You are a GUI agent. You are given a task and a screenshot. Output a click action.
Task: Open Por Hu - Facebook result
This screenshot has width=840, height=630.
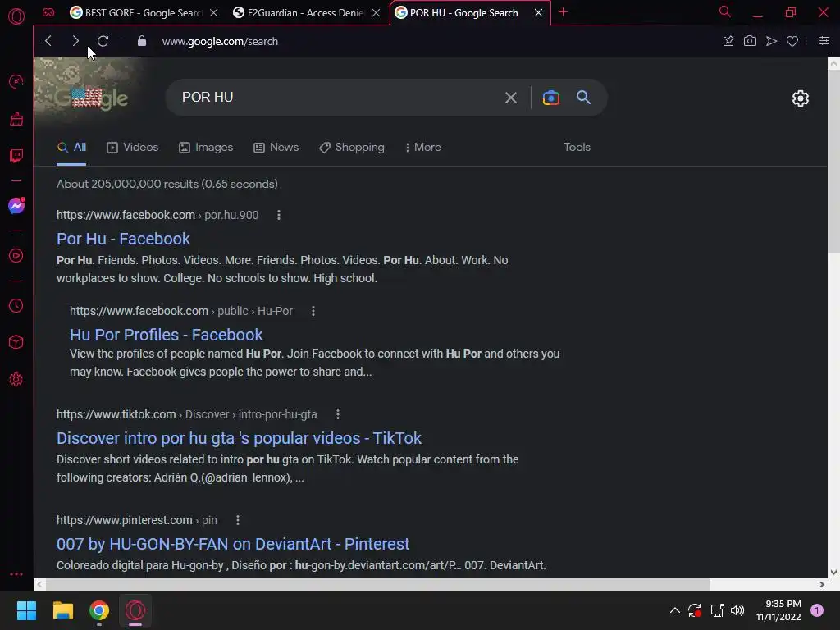[123, 239]
